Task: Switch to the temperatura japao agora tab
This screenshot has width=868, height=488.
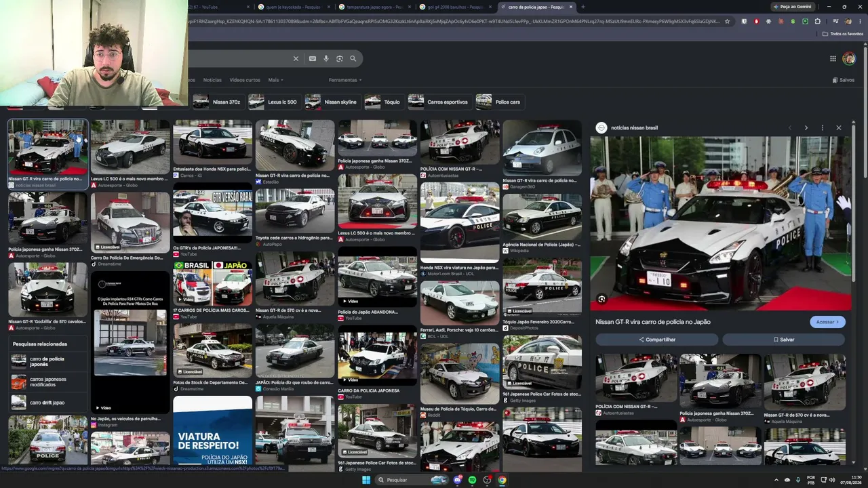Action: tap(376, 7)
